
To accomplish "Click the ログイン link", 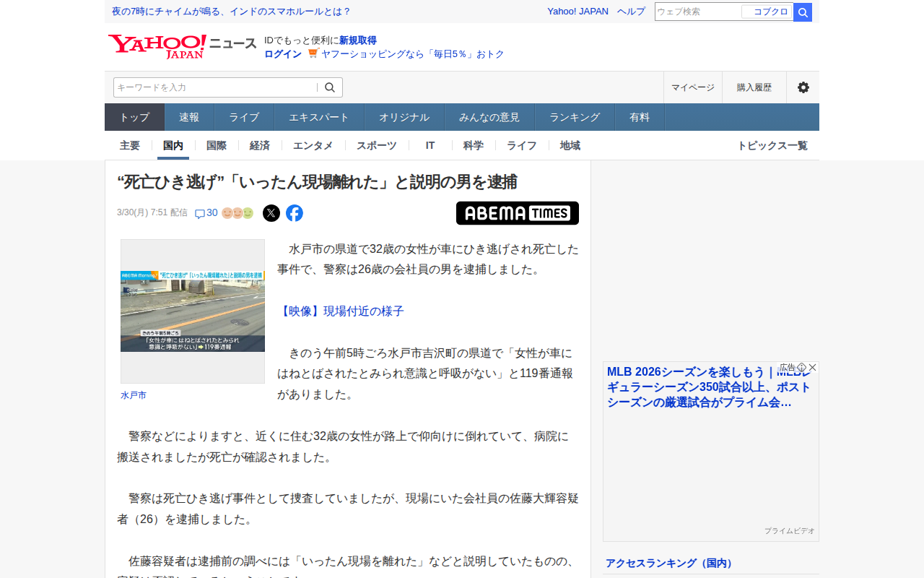I will [x=283, y=54].
